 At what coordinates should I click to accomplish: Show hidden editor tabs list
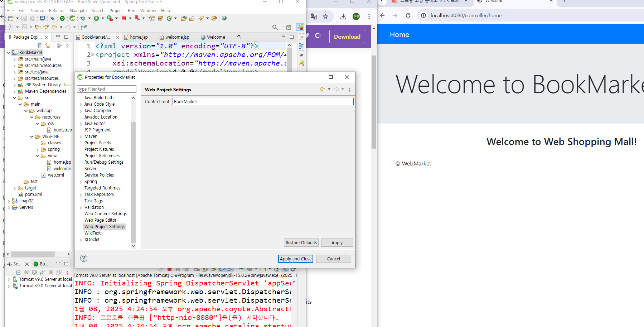pos(239,37)
